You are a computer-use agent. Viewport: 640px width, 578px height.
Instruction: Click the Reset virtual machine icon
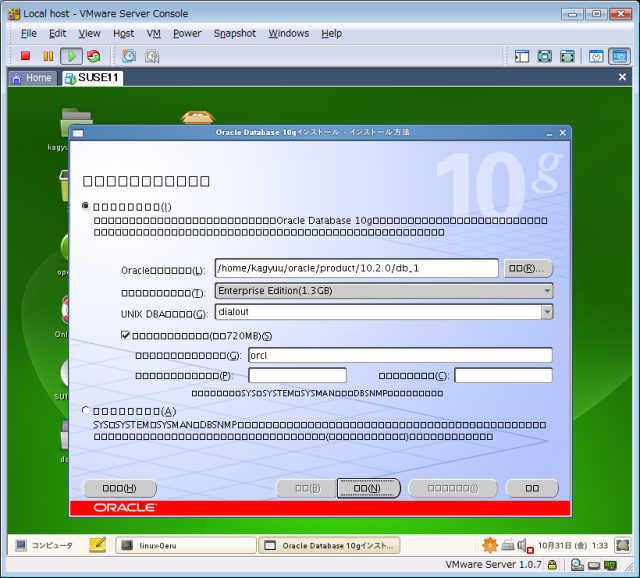tap(93, 57)
